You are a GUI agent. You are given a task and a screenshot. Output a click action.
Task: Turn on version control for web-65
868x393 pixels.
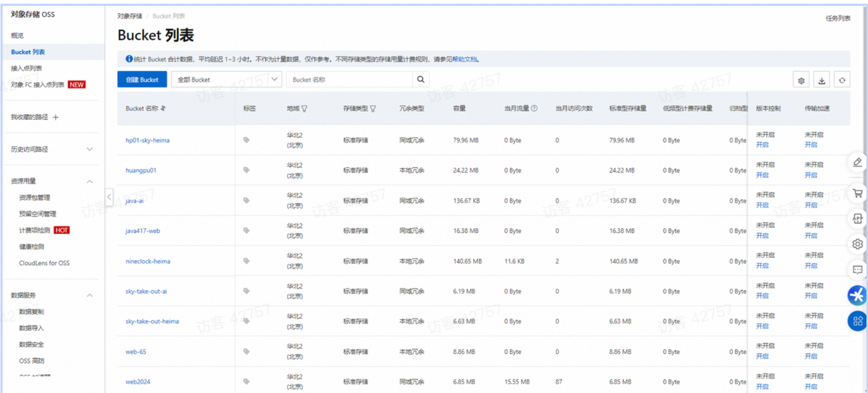click(762, 356)
